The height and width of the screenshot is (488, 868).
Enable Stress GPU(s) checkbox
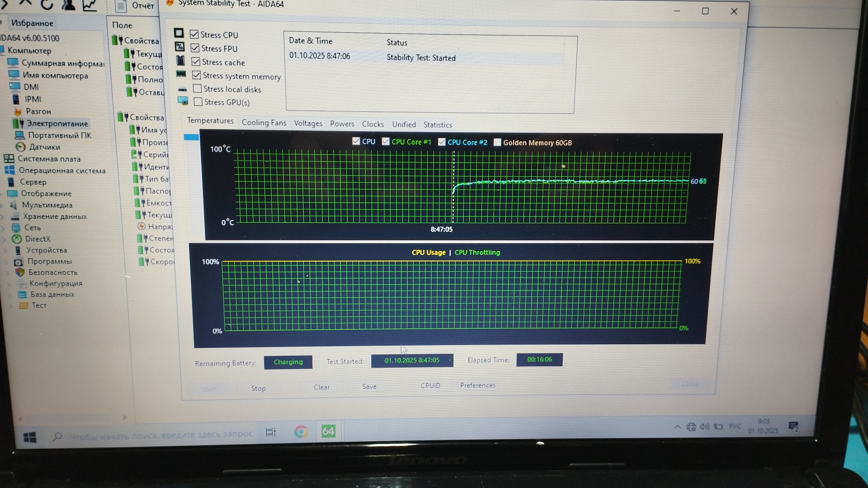tap(198, 102)
